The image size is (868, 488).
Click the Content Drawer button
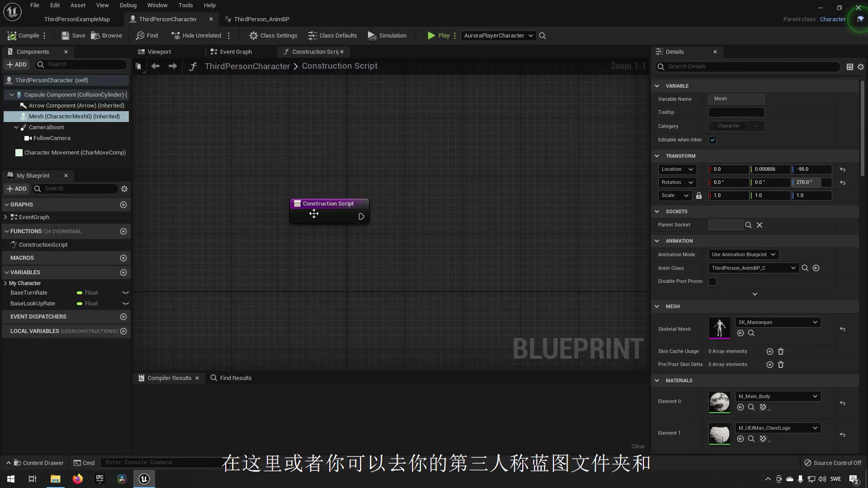[38, 463]
